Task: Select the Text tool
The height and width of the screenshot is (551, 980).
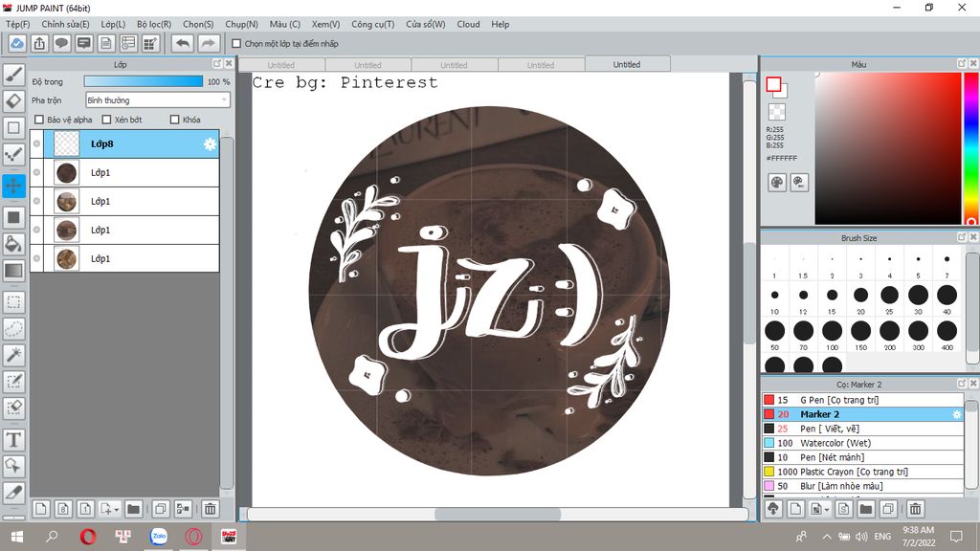Action: pyautogui.click(x=13, y=440)
